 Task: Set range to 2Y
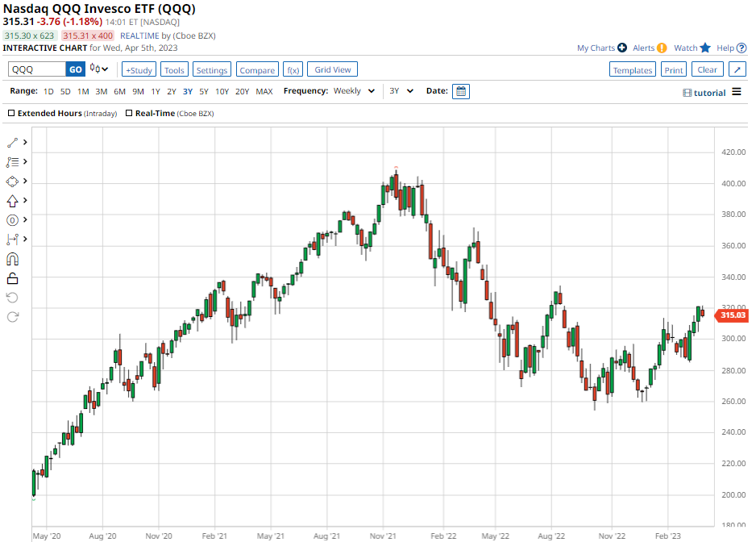click(172, 91)
